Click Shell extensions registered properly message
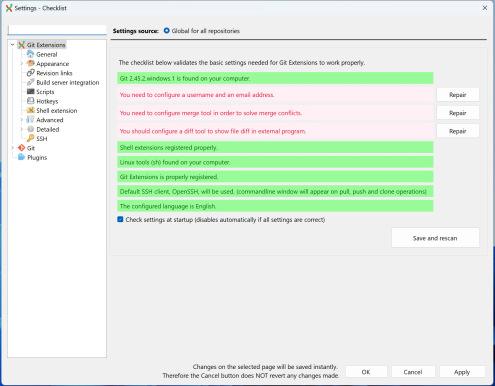Image resolution: width=495 pixels, height=386 pixels. coord(275,147)
